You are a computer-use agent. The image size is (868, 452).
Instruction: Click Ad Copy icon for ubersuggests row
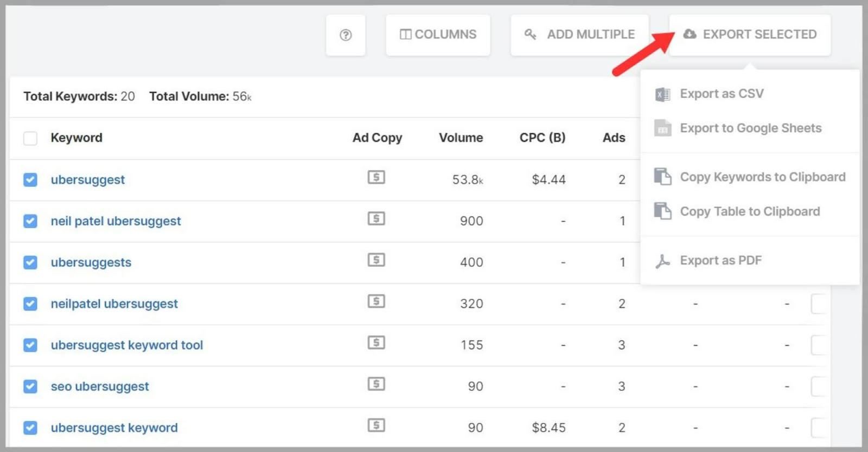tap(376, 260)
